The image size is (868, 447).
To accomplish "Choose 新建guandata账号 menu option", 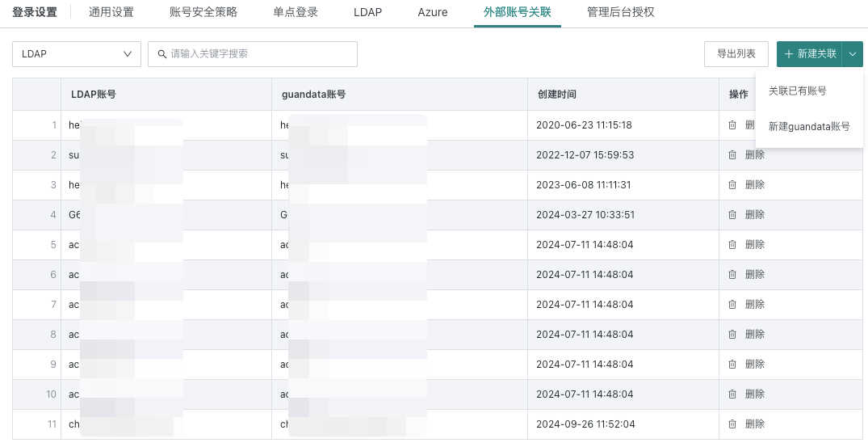I will [x=808, y=127].
